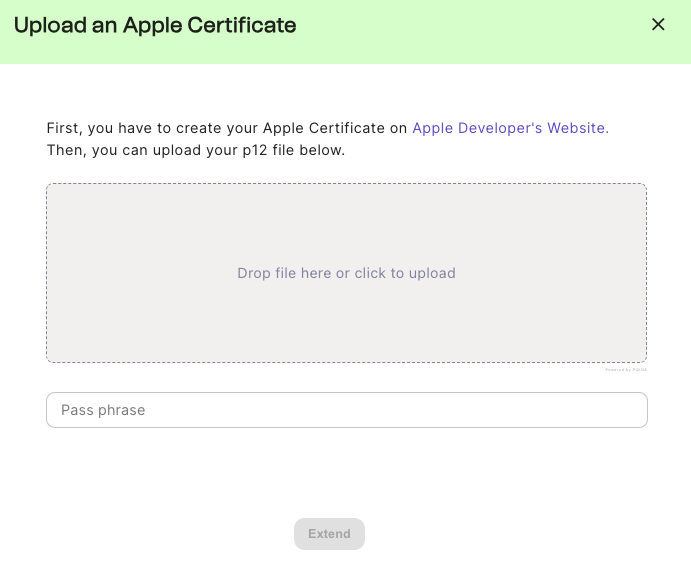Click the 'Upload an Apple Certificate' title
Image resolution: width=691 pixels, height=575 pixels.
(x=155, y=26)
